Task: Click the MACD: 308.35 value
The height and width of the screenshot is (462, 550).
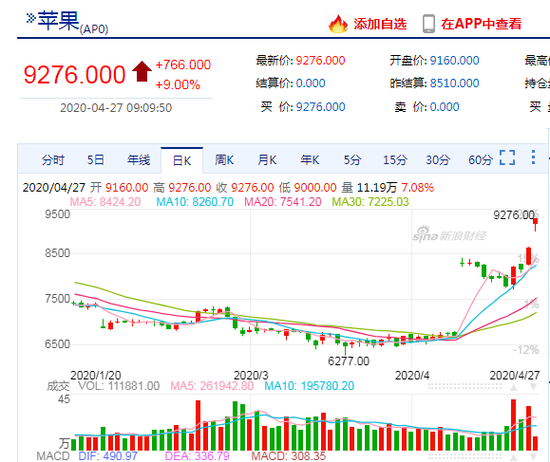Action: pos(289,456)
